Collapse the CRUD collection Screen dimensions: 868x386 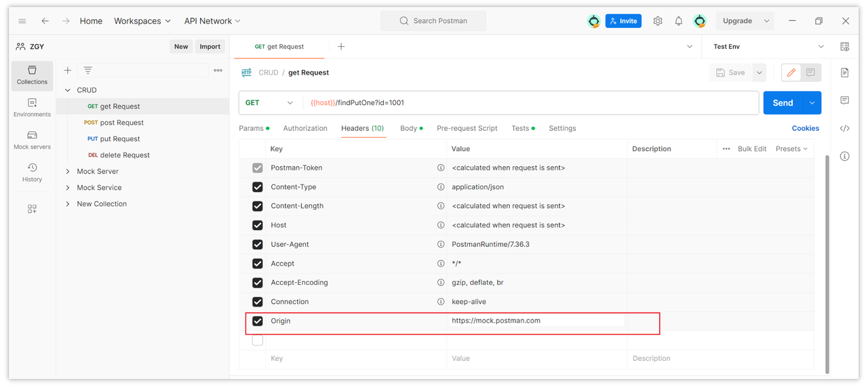pos(68,90)
